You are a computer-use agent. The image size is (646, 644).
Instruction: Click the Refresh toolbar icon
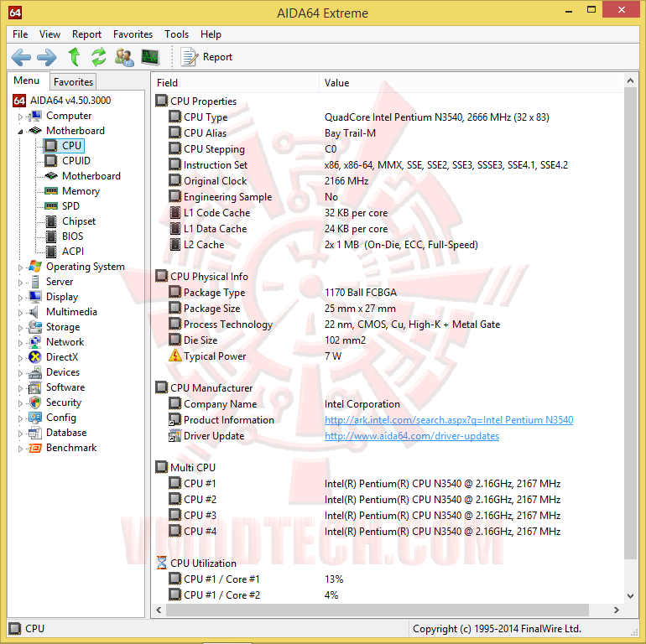(x=99, y=57)
